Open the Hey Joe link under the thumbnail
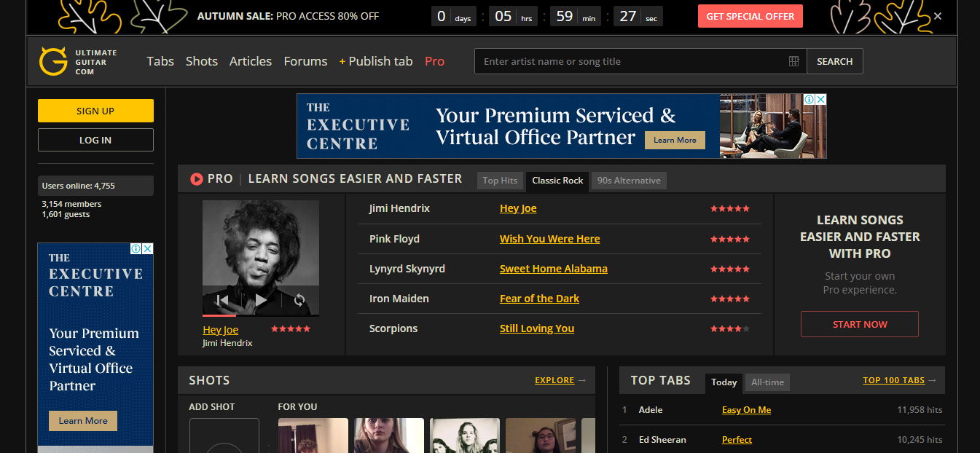The width and height of the screenshot is (980, 453). (221, 330)
